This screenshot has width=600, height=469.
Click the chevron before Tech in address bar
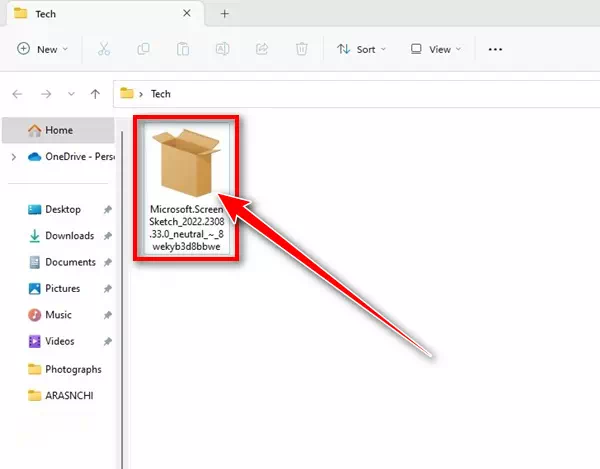click(x=141, y=94)
